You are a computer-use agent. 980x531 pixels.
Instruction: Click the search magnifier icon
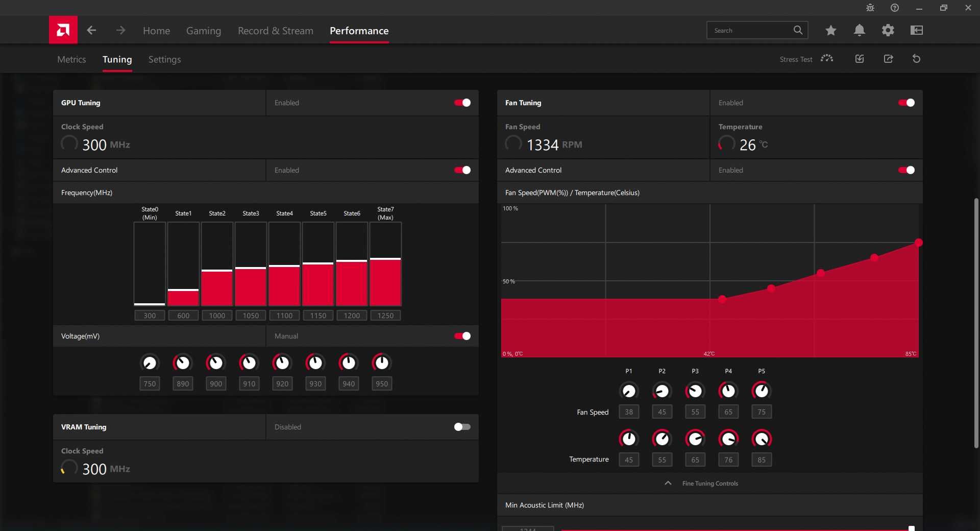pyautogui.click(x=798, y=30)
